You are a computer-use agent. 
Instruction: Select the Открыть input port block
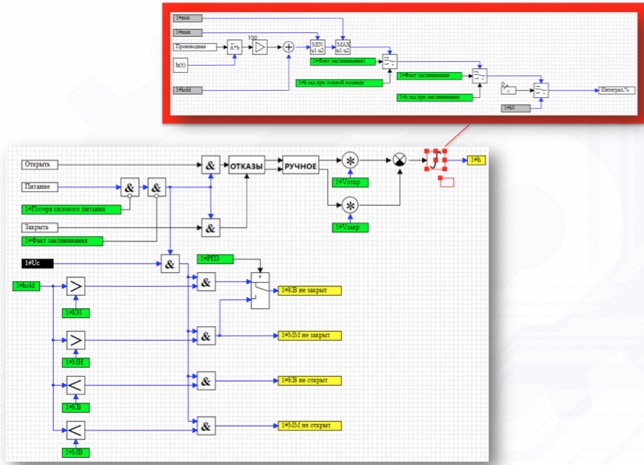pyautogui.click(x=40, y=165)
